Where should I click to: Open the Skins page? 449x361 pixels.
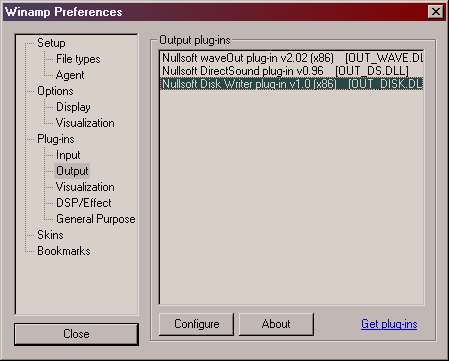tap(50, 235)
